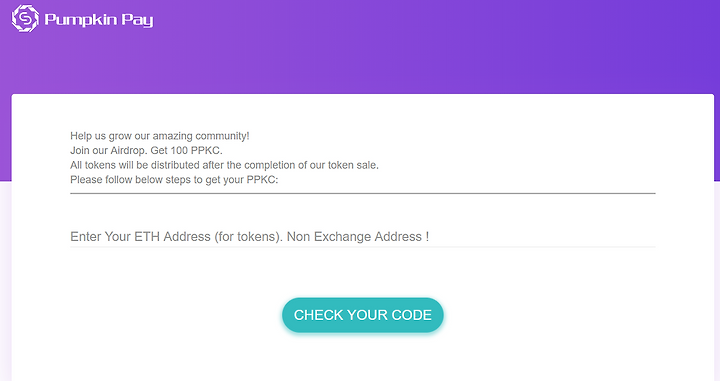Click the 'Join our Airdrop. Get 100 PPKC.' text
The image size is (720, 381).
(x=146, y=151)
